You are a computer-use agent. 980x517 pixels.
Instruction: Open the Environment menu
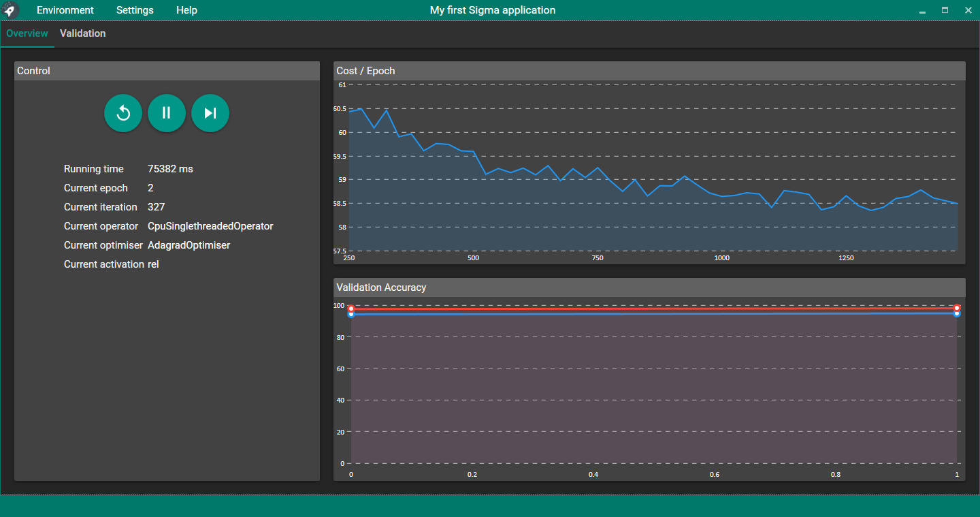(x=65, y=10)
